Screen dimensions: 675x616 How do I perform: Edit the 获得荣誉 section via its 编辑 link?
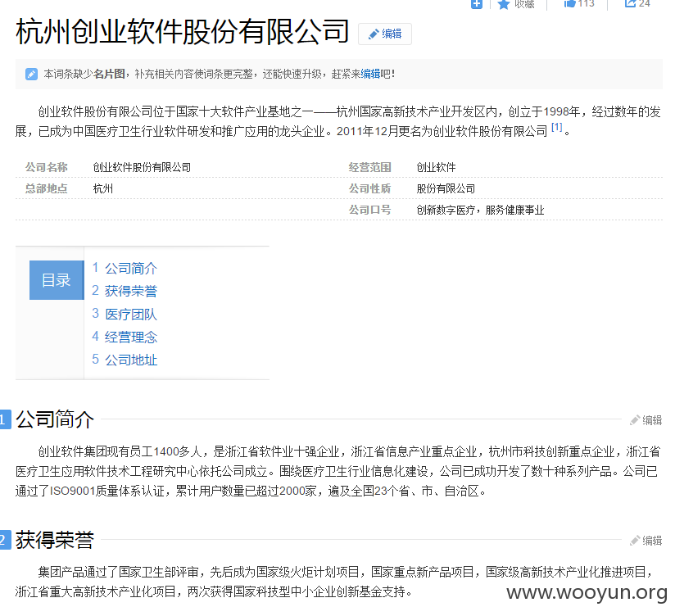click(x=646, y=541)
